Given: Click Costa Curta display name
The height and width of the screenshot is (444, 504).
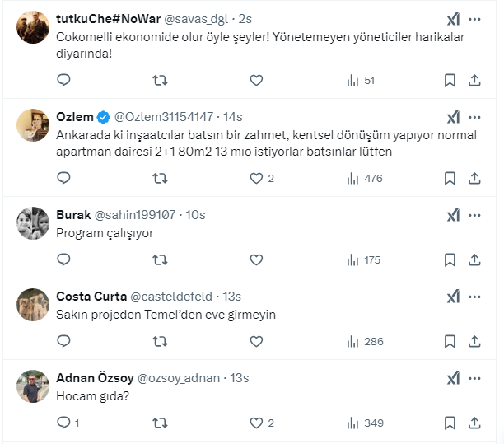Looking at the screenshot, I should pos(89,297).
